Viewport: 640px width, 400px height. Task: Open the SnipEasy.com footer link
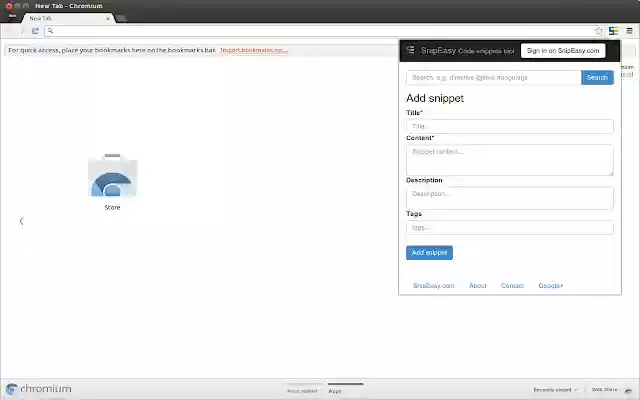point(433,286)
